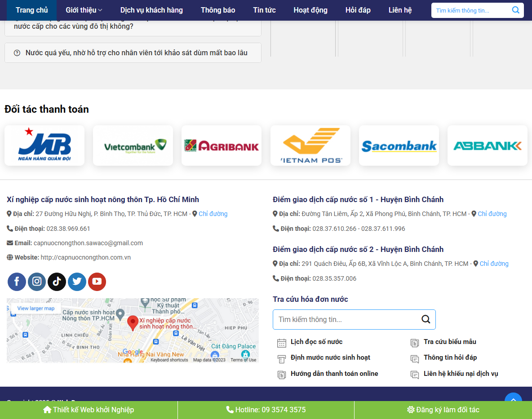Click inside the Tìm kiếm thông tin search box
532x419 pixels.
467,10
